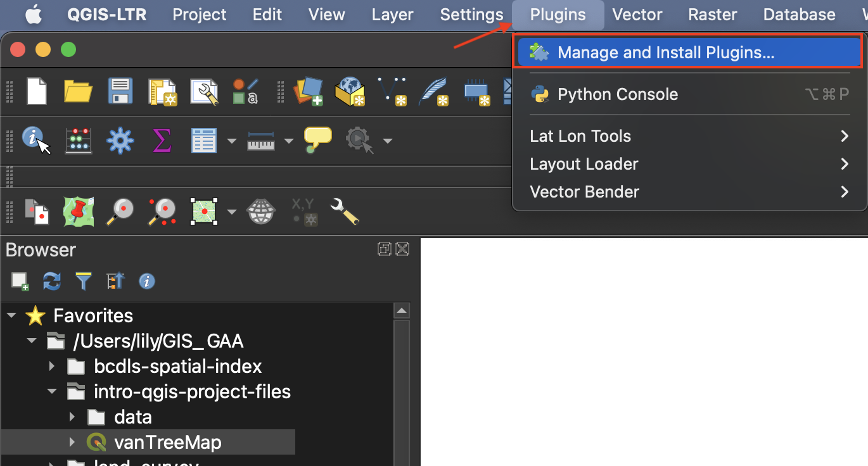The image size is (868, 466).
Task: Show Statistical Summary with the sigma icon
Action: coord(162,141)
